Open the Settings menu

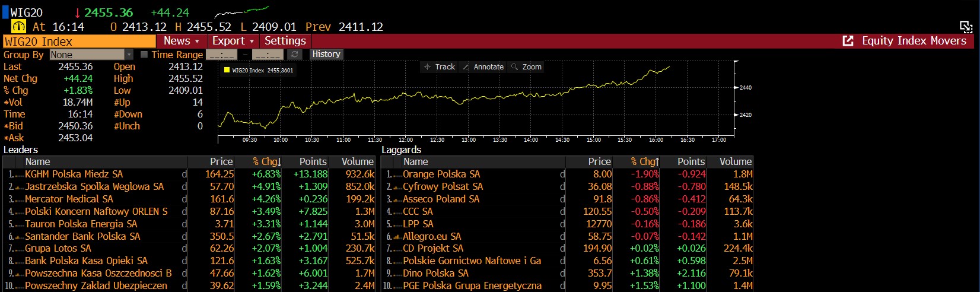coord(285,41)
